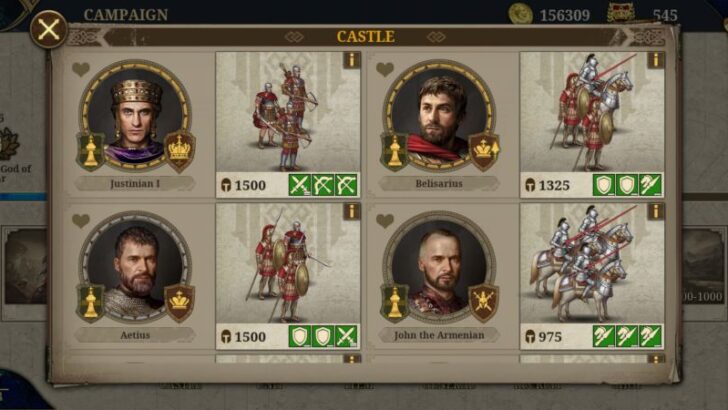The width and height of the screenshot is (728, 410).
Task: Tap the John the Armenian name label
Action: pos(439,335)
